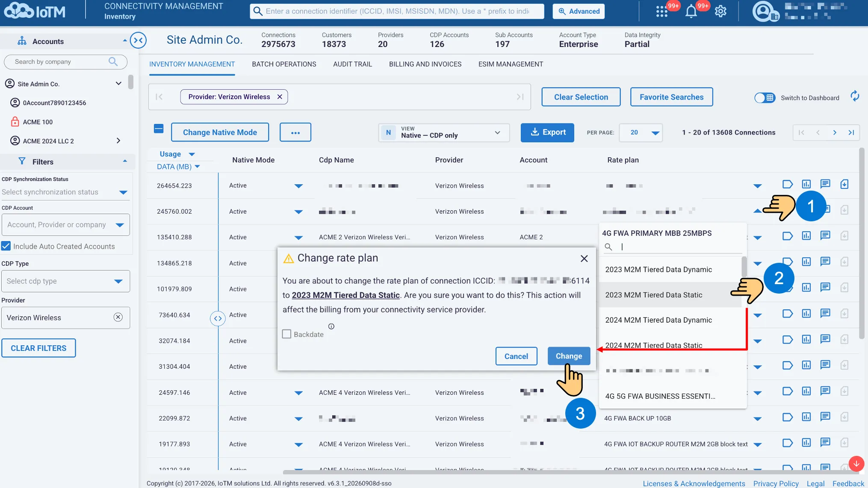Click Cancel in the rate plan dialog
The image size is (868, 488).
tap(516, 356)
